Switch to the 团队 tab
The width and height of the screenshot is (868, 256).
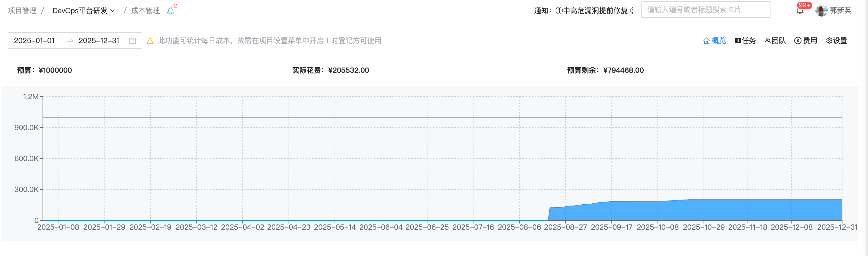tap(775, 41)
